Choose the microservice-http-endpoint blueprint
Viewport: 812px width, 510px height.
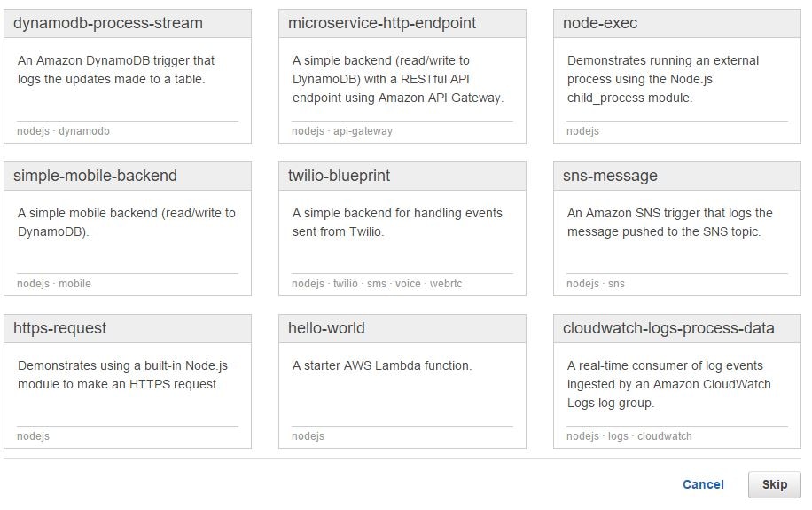[x=381, y=24]
